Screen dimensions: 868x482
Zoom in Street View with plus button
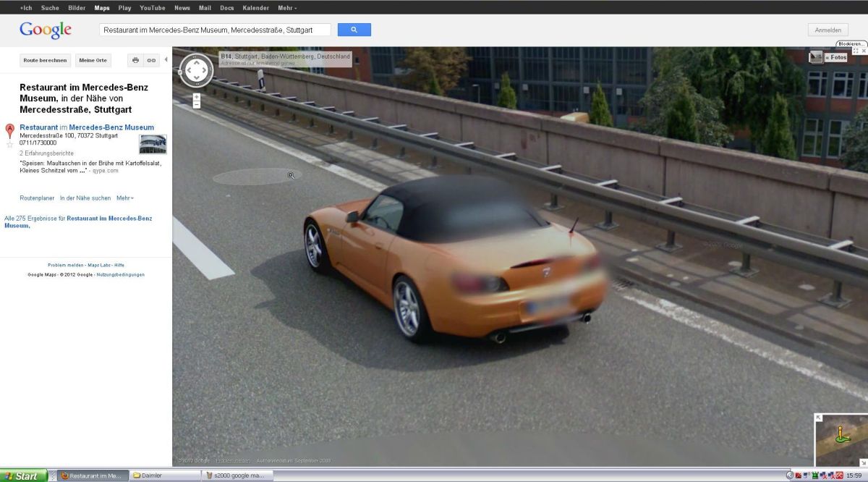coord(197,97)
